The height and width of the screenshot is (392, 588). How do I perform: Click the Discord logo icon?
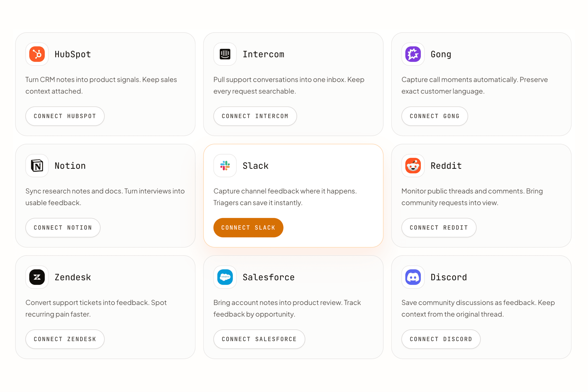point(413,277)
